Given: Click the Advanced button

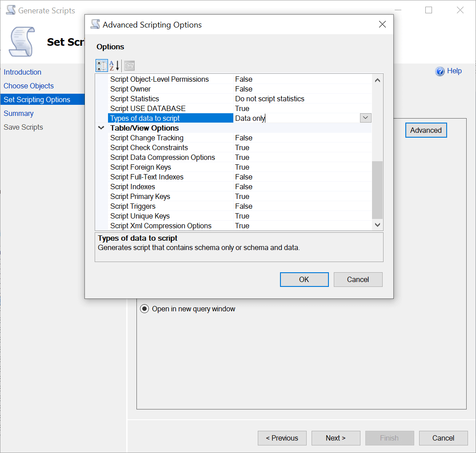Looking at the screenshot, I should tap(425, 130).
